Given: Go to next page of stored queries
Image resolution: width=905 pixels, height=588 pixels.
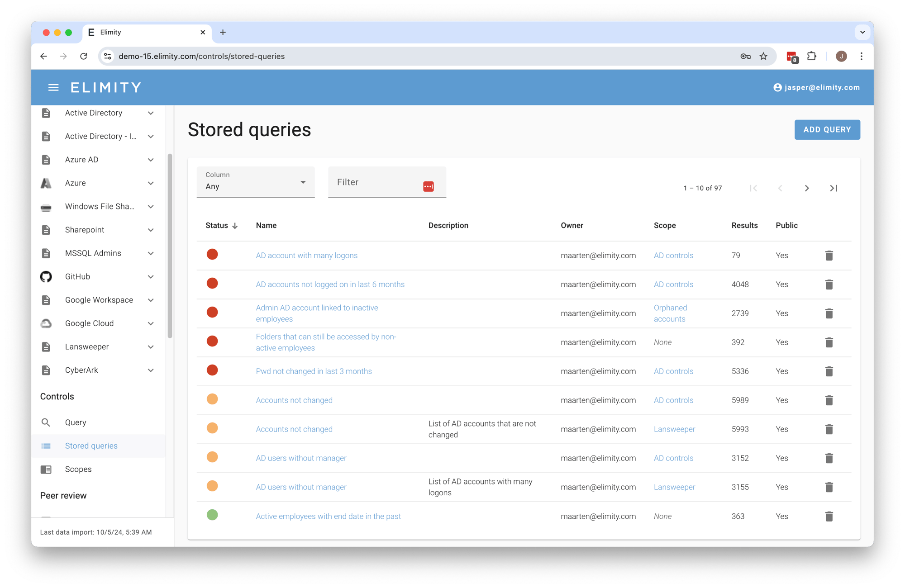Looking at the screenshot, I should click(807, 188).
